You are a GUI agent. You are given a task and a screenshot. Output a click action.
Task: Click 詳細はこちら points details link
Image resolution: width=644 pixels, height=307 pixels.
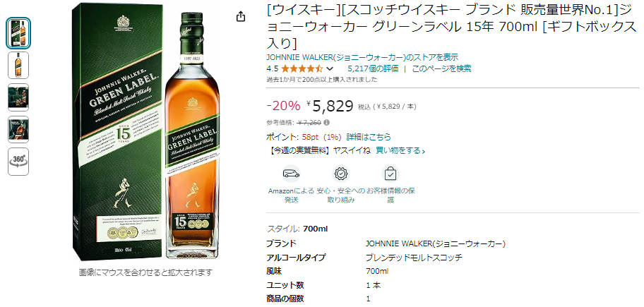[369, 137]
